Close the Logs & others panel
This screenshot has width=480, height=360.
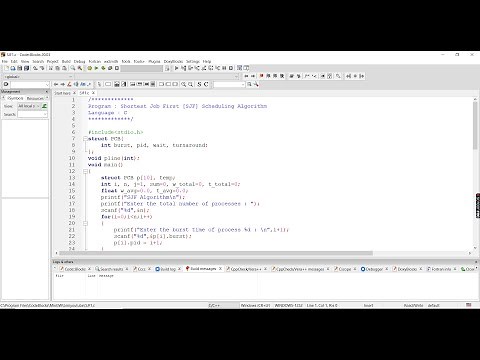(476, 262)
